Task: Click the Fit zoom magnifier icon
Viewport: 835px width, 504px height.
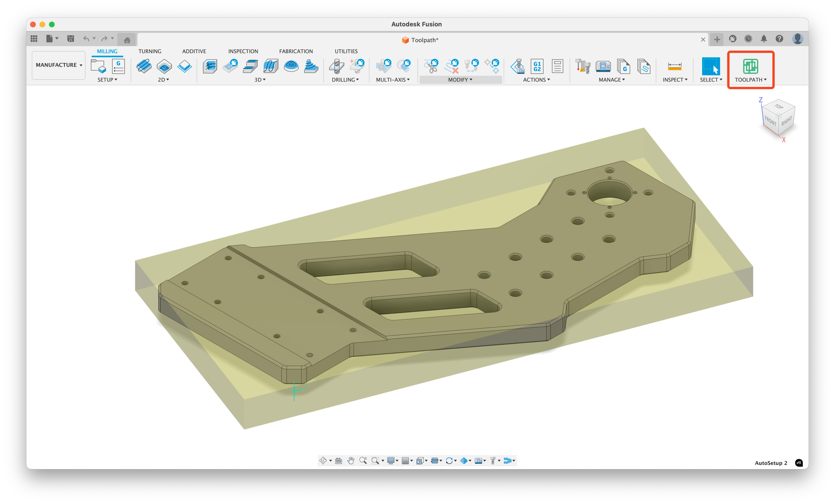Action: click(375, 460)
